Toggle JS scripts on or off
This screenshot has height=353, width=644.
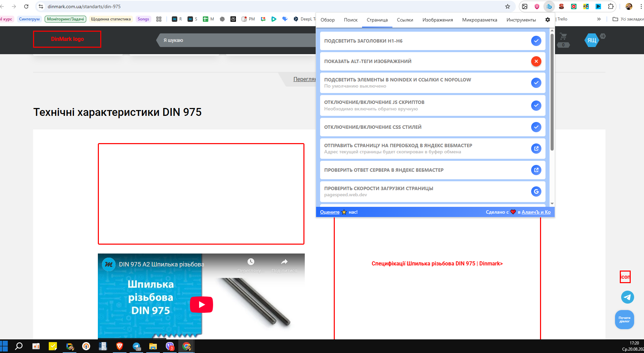coord(536,105)
